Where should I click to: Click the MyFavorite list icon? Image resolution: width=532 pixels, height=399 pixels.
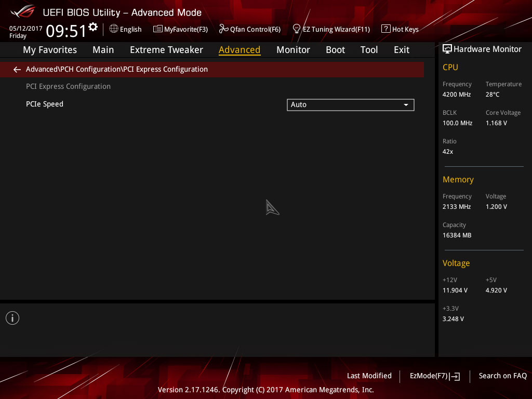157,29
